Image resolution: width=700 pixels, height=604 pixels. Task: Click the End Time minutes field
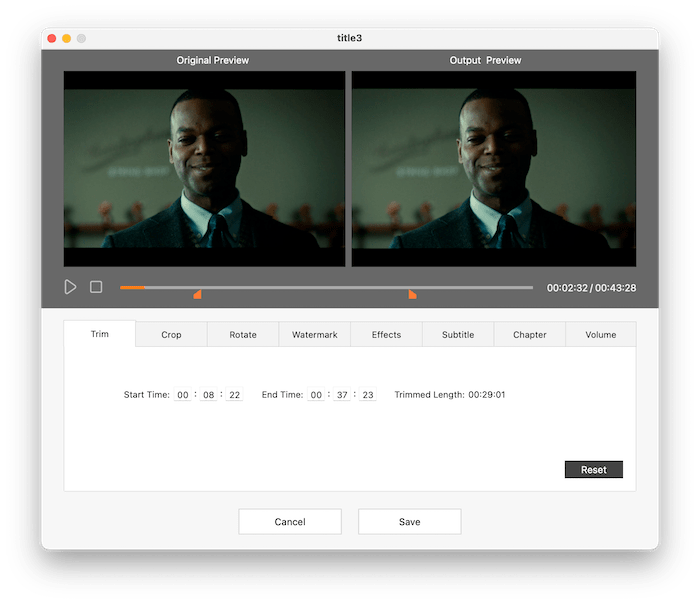(x=342, y=395)
